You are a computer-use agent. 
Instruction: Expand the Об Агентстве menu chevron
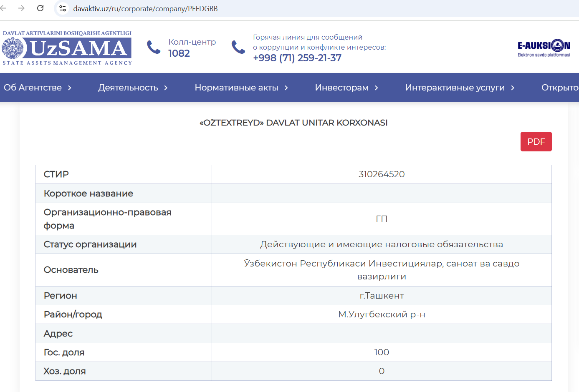[70, 88]
